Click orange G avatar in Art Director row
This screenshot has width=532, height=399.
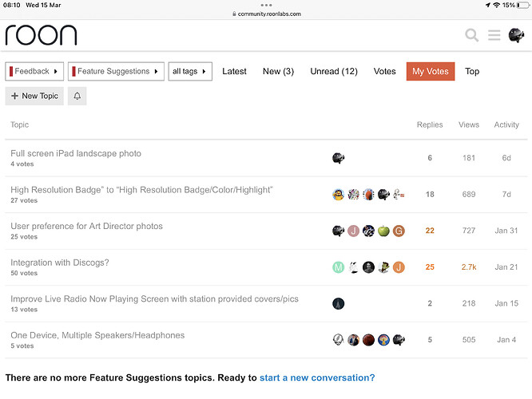399,231
